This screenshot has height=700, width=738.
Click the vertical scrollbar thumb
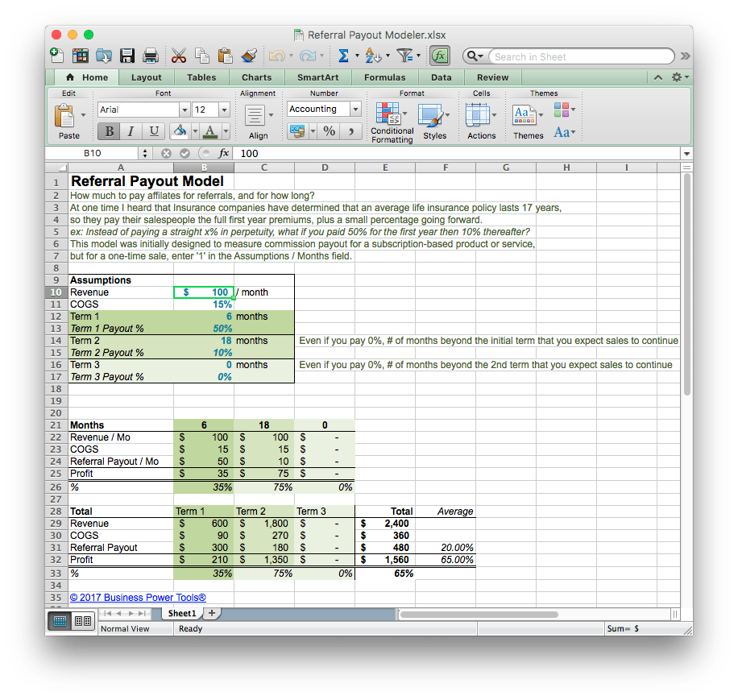[687, 285]
